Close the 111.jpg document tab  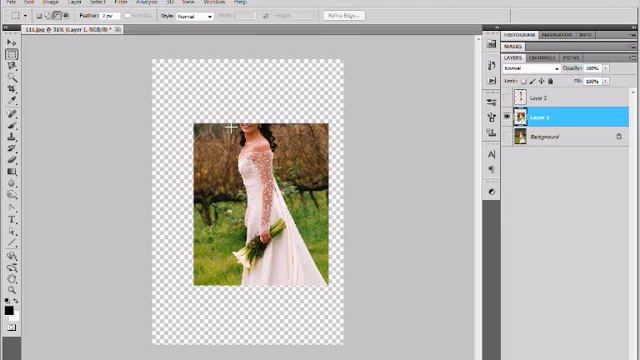118,29
